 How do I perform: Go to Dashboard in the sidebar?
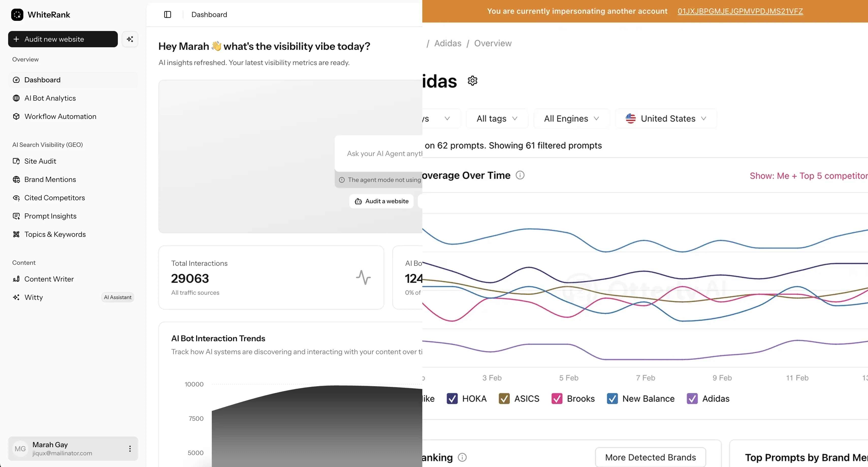pyautogui.click(x=73, y=80)
